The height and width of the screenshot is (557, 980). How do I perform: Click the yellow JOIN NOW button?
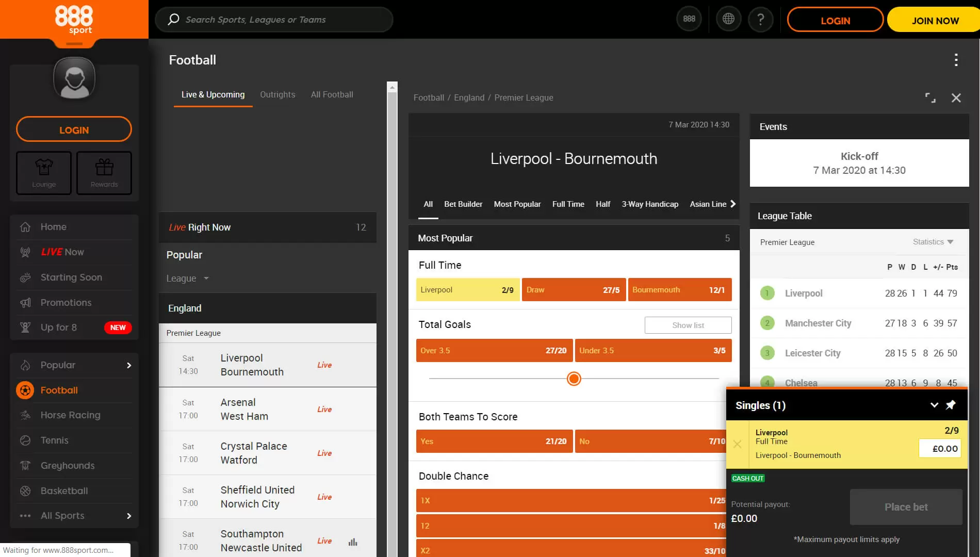935,20
